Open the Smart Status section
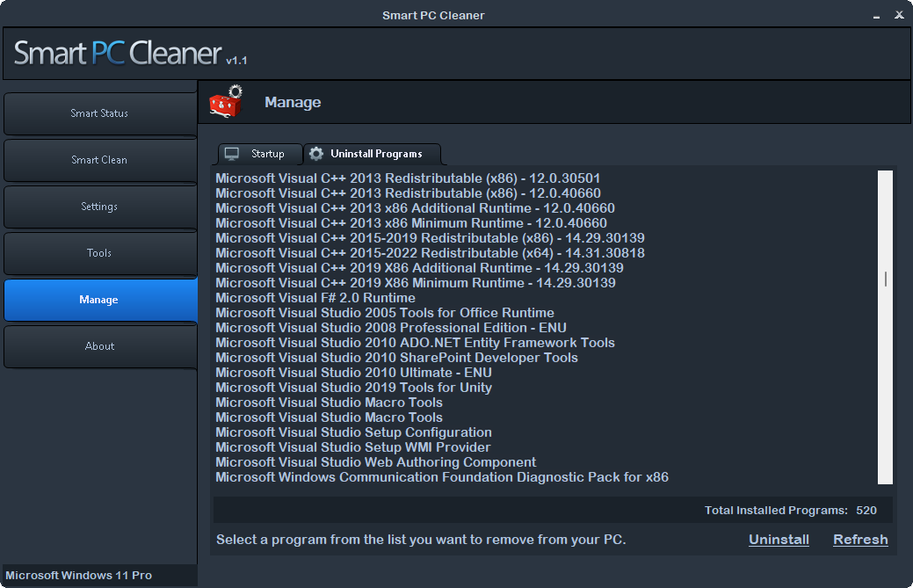913x588 pixels. (x=99, y=113)
